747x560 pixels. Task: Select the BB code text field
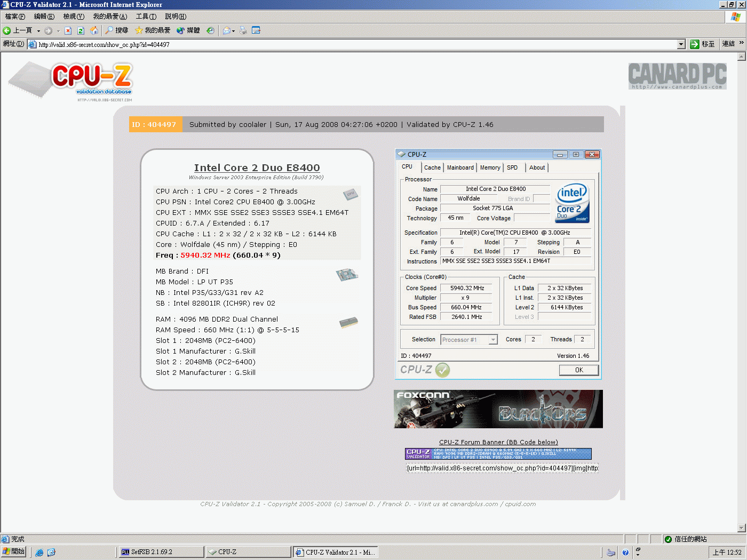[x=502, y=467]
